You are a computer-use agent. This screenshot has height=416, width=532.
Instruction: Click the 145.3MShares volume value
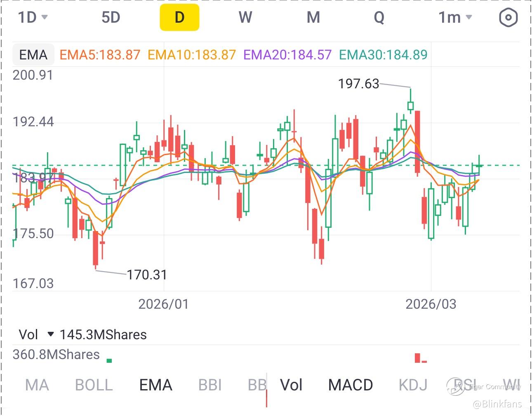103,334
